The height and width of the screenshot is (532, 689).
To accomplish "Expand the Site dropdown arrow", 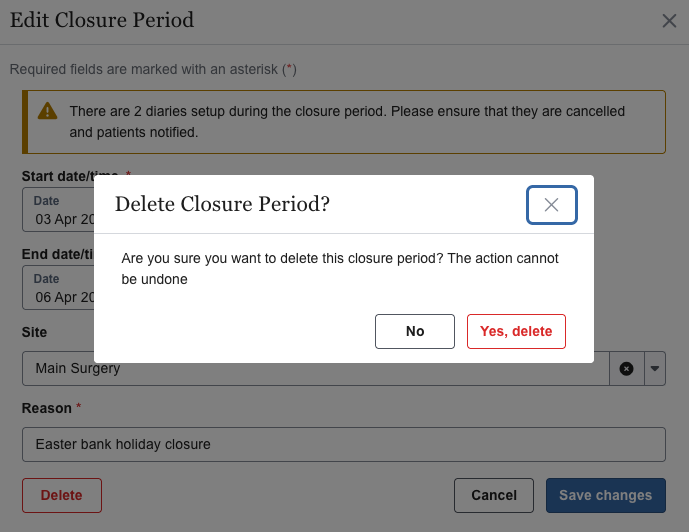I will [x=655, y=368].
